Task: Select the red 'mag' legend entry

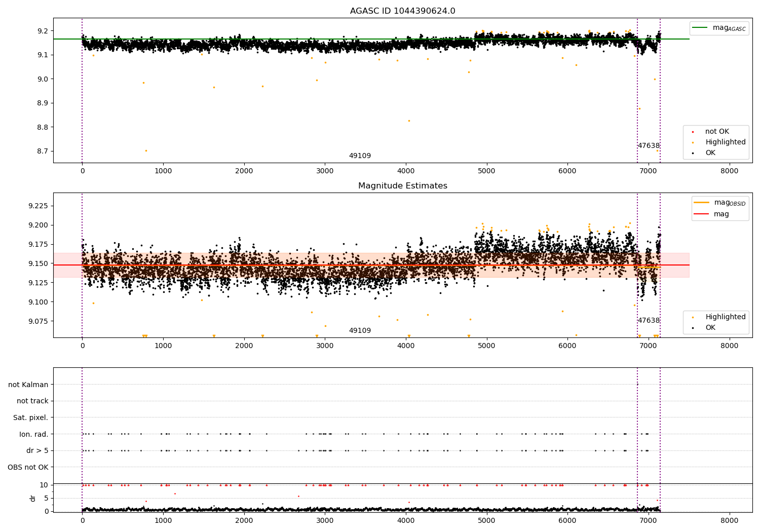Action: [x=711, y=214]
